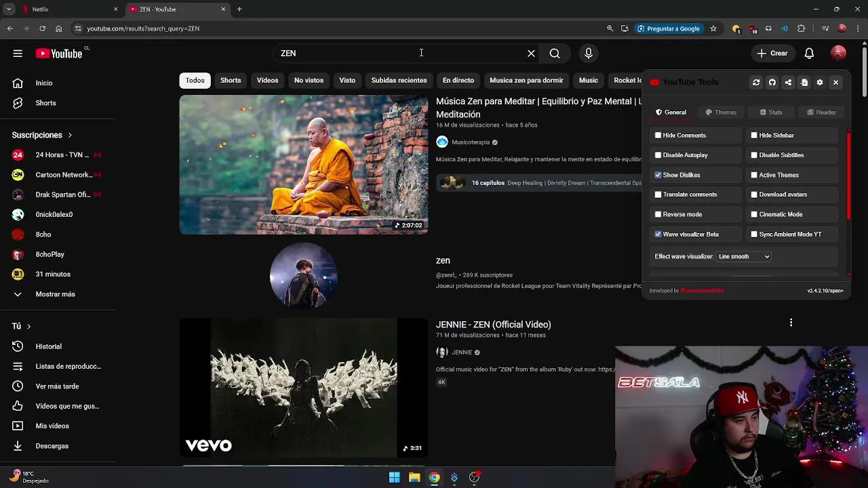
Task: Click the three-dot menu of the JENNIE video
Action: [791, 323]
